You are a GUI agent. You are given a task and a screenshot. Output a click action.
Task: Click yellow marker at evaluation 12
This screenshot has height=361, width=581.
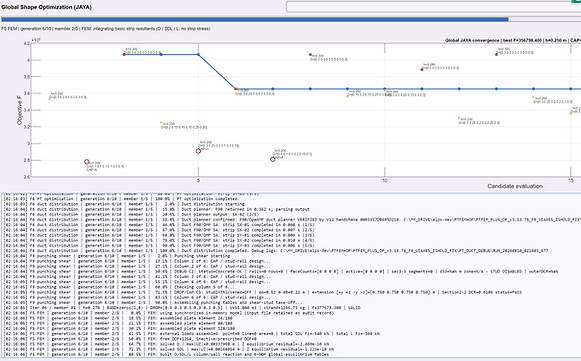point(459,118)
